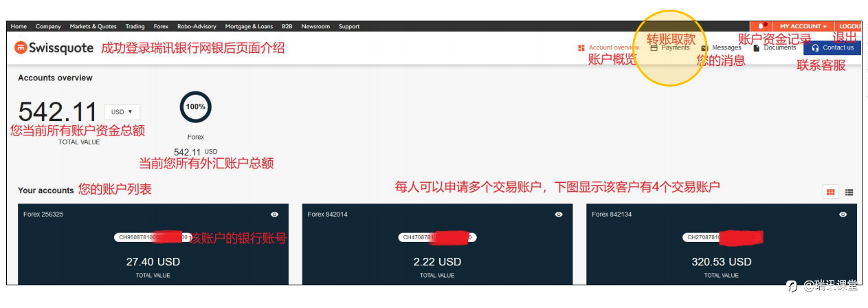Open the Mortgage & Loans menu

click(x=249, y=27)
